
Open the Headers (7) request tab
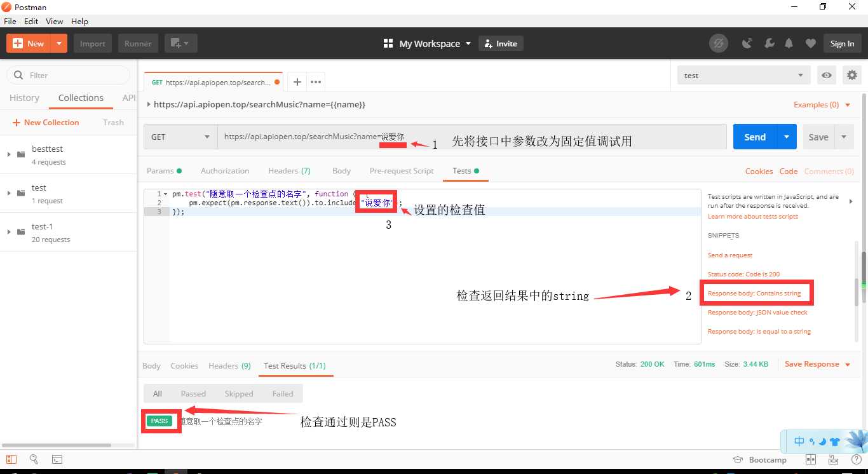tap(289, 170)
